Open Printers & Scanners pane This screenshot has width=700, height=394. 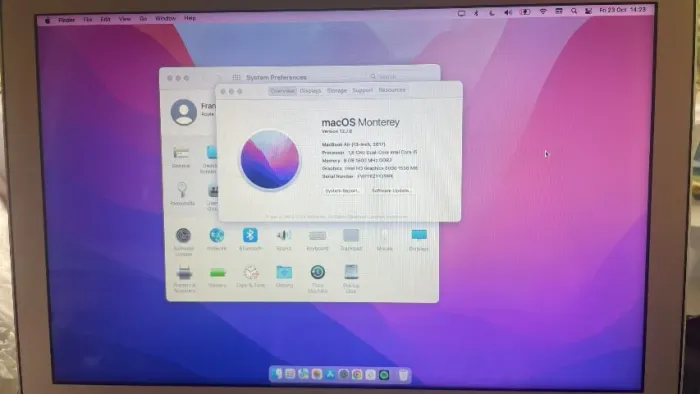[x=184, y=274]
